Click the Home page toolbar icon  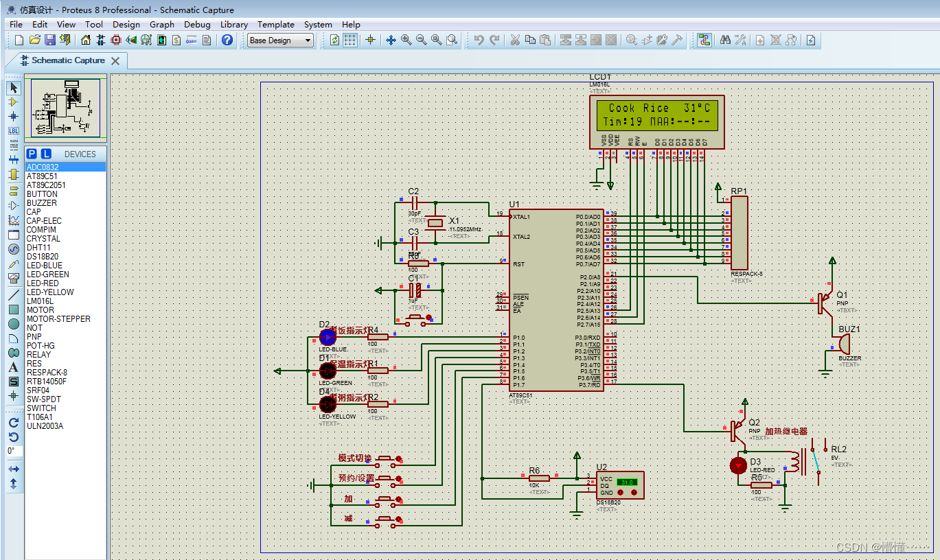coord(86,40)
